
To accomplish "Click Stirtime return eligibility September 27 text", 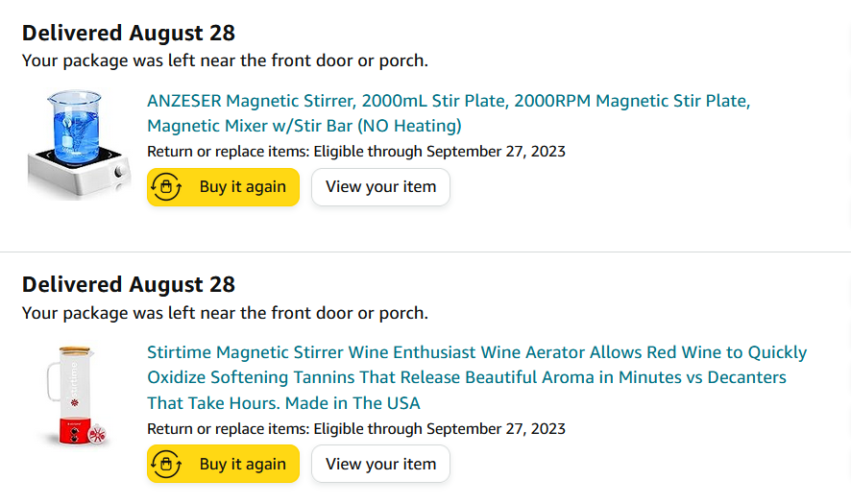I will 356,428.
